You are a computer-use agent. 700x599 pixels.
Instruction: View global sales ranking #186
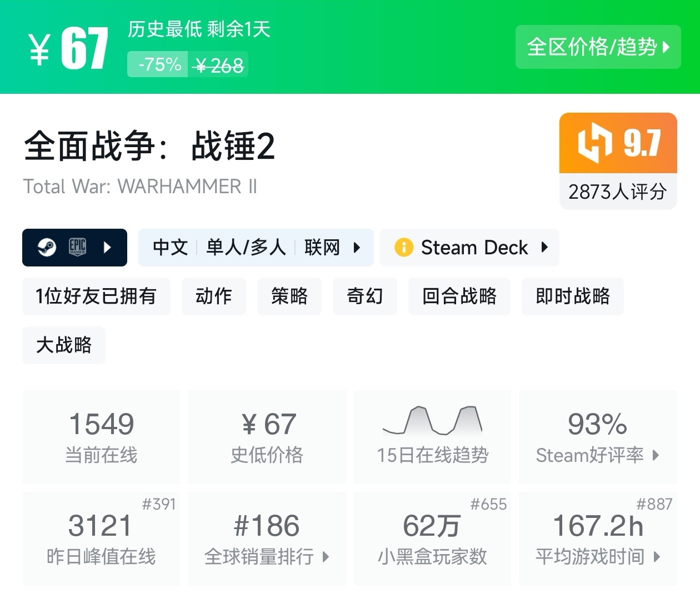tap(267, 538)
